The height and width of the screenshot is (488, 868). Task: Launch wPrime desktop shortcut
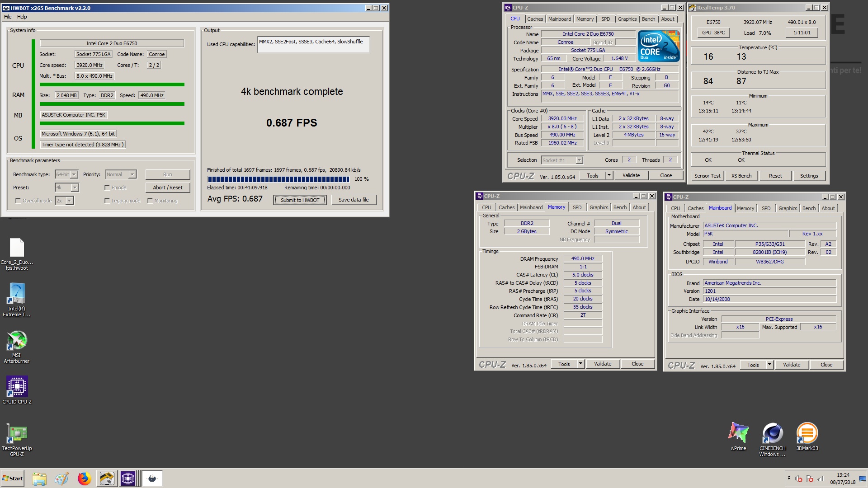point(738,436)
